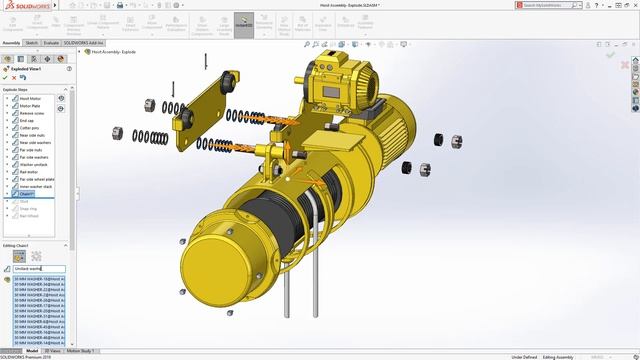
Task: Select the Inner washer stack step
Action: click(x=36, y=187)
